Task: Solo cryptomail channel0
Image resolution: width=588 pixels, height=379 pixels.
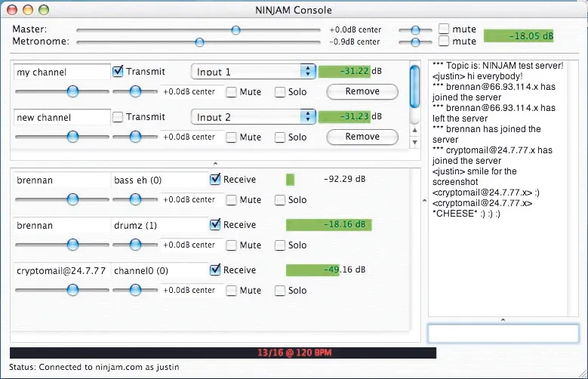Action: [280, 291]
